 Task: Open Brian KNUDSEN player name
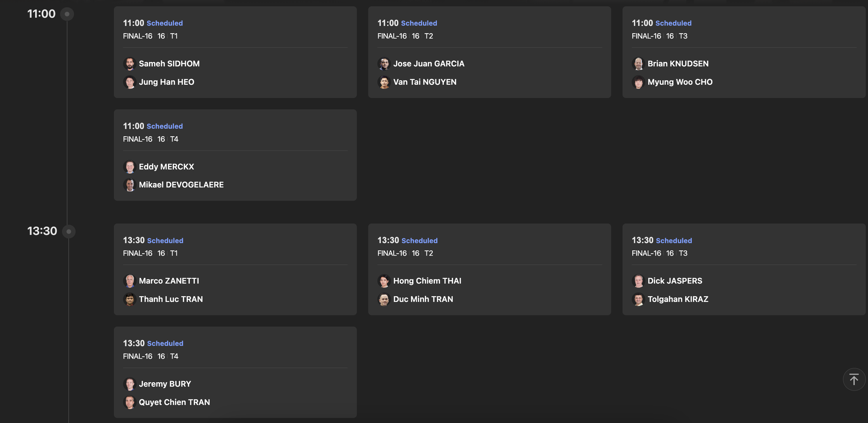pos(678,64)
